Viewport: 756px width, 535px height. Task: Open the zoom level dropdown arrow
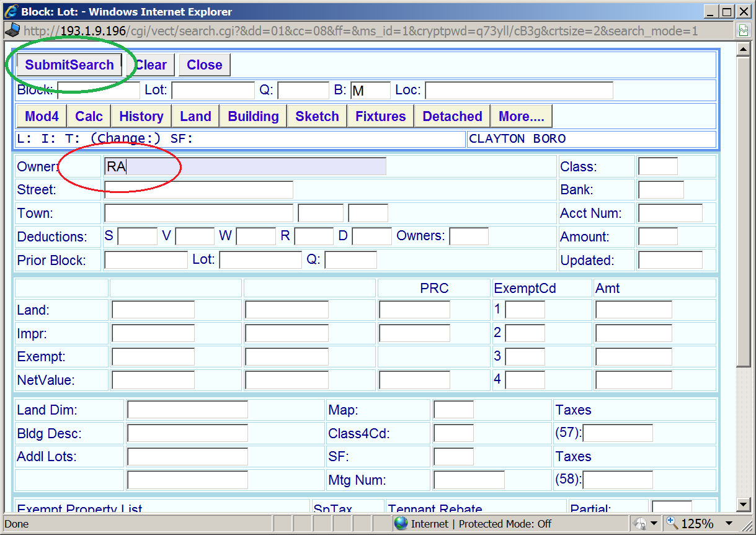coord(729,523)
